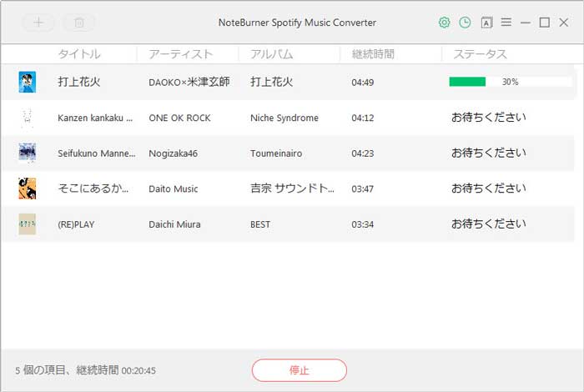Viewport: 584px width, 392px height.
Task: Click the add (plus) button
Action: point(38,23)
